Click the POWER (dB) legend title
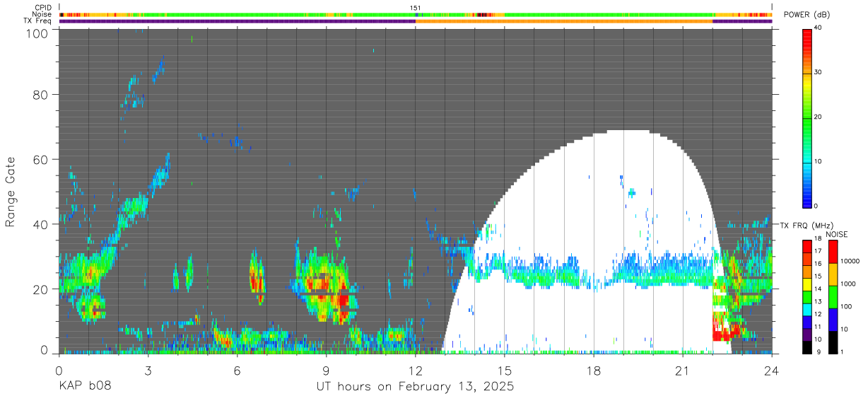The width and height of the screenshot is (868, 401). (807, 15)
